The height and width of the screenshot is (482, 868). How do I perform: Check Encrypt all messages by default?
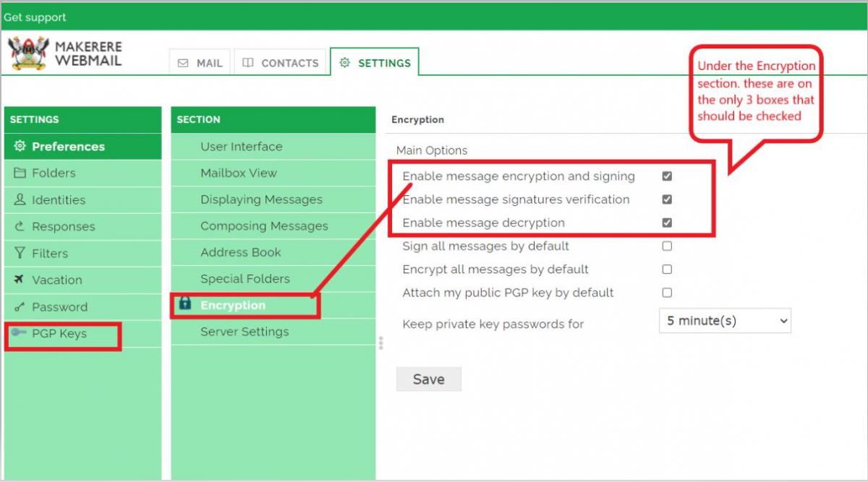(667, 270)
